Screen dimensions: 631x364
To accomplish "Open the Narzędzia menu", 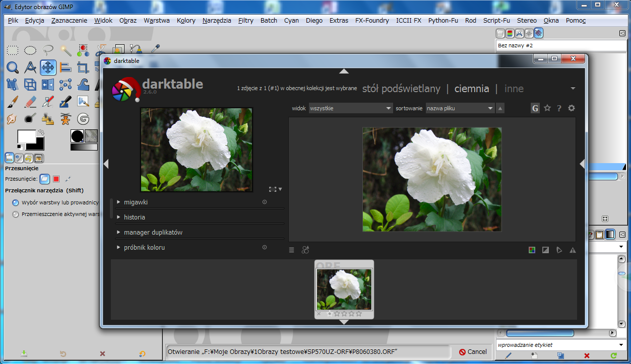I will 217,21.
